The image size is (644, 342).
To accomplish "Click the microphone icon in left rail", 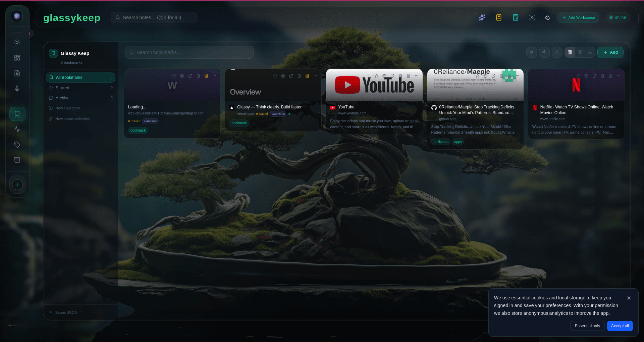I will [x=17, y=89].
